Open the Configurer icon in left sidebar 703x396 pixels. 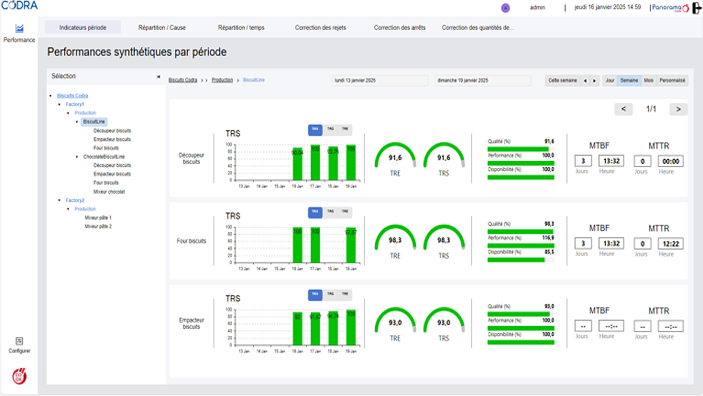click(19, 341)
